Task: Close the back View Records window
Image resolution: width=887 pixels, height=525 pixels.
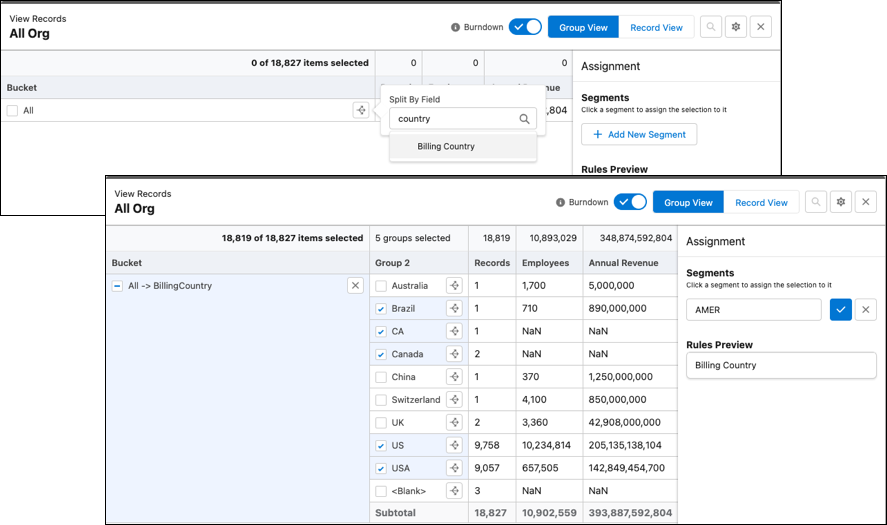Action: (x=761, y=27)
